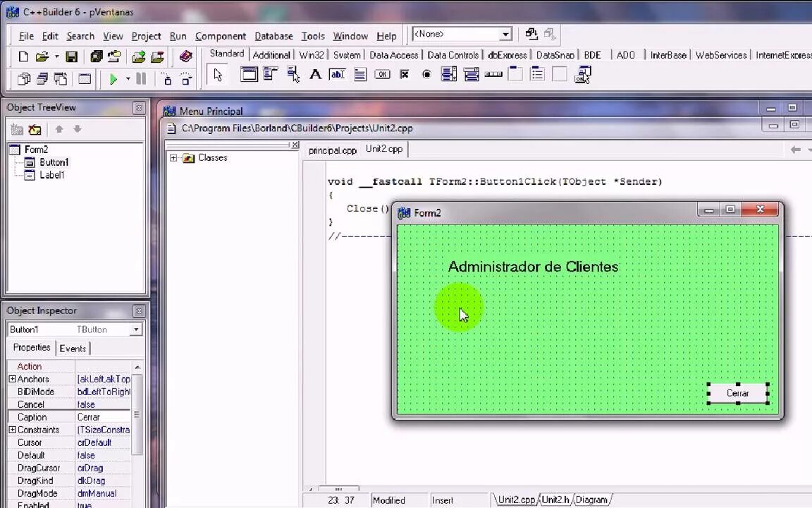Open the Unit2.h bottom tab
Image resolution: width=812 pixels, height=508 pixels.
pos(555,500)
